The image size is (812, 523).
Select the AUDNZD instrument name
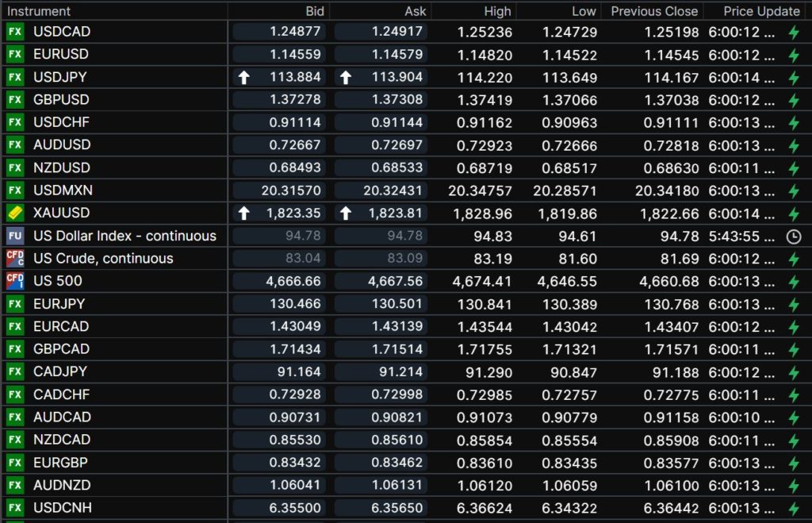(x=62, y=484)
